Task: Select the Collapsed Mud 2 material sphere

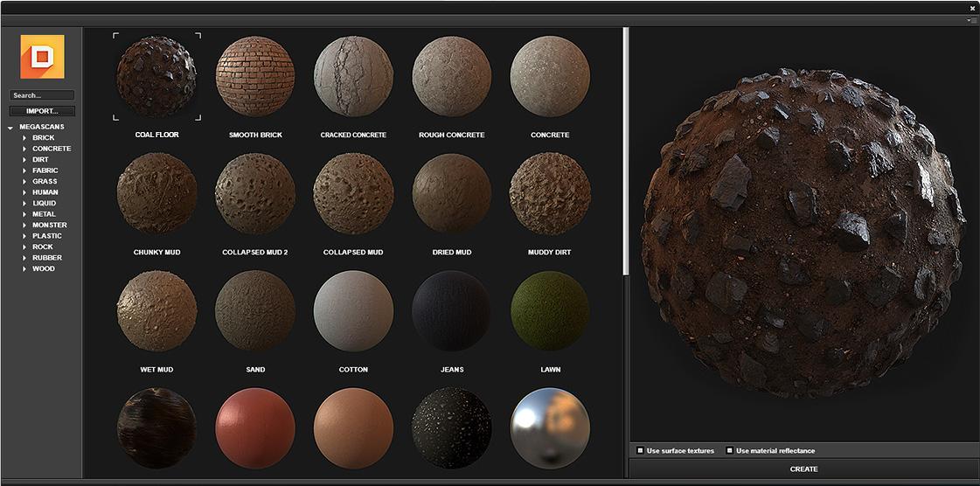Action: point(255,194)
